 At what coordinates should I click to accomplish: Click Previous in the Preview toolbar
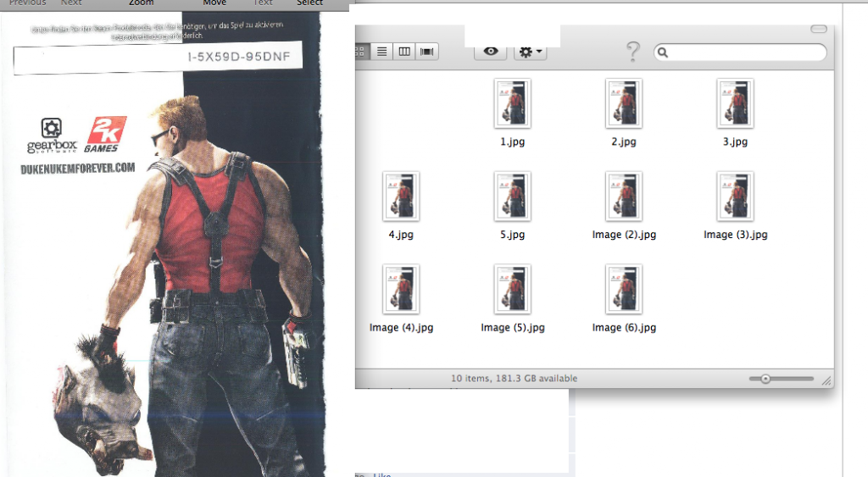28,3
